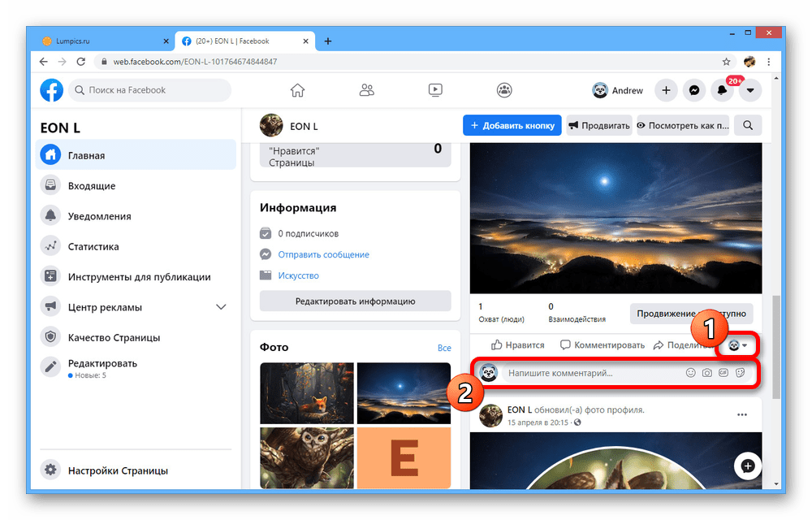Open the fox photo thumbnail
The image size is (812, 520).
(307, 393)
